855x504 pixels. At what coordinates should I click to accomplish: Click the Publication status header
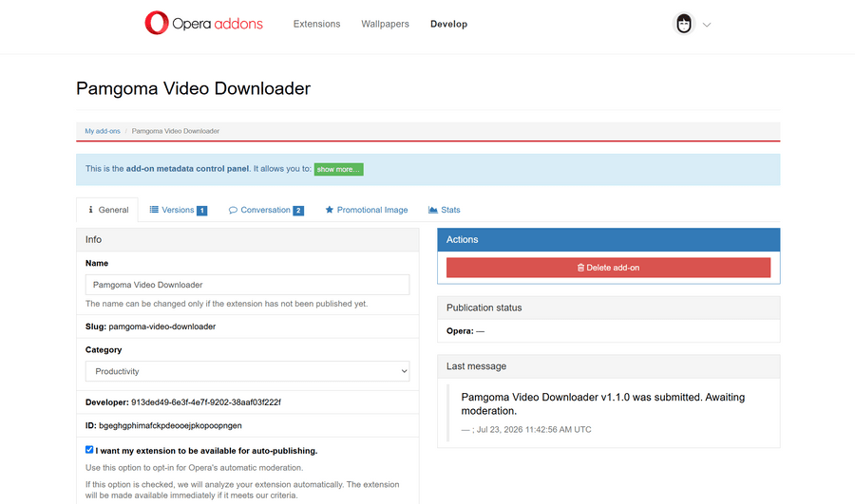tap(609, 308)
